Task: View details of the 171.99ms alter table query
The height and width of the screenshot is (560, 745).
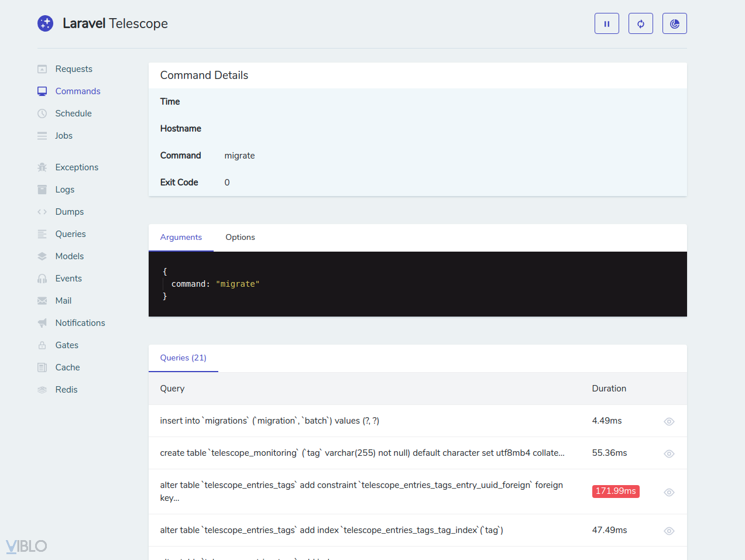Action: [x=669, y=492]
